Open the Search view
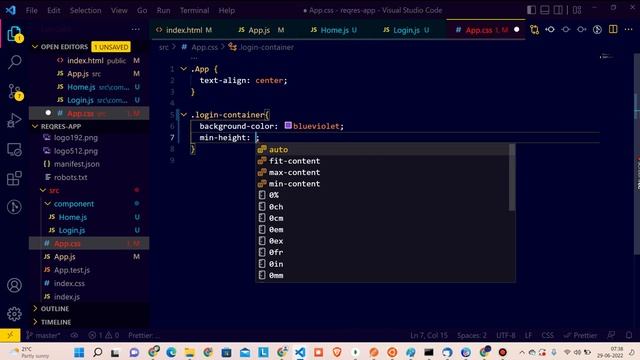The width and height of the screenshot is (640, 360). (x=15, y=62)
